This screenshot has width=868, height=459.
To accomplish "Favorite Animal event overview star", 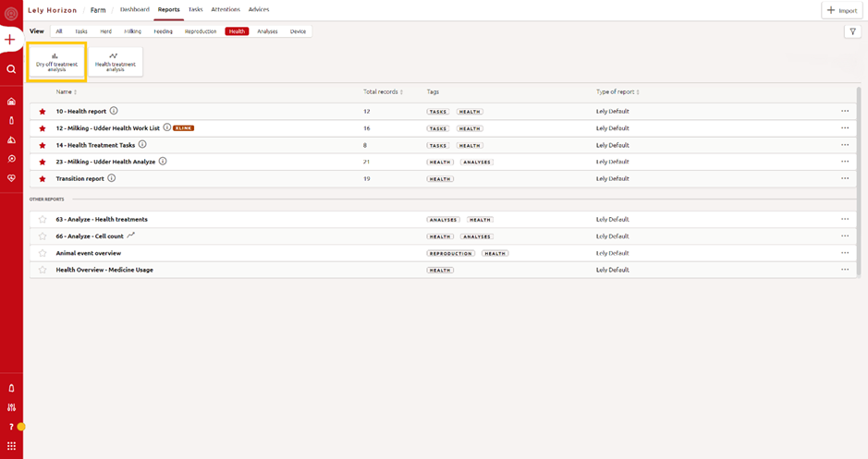I will [x=43, y=253].
